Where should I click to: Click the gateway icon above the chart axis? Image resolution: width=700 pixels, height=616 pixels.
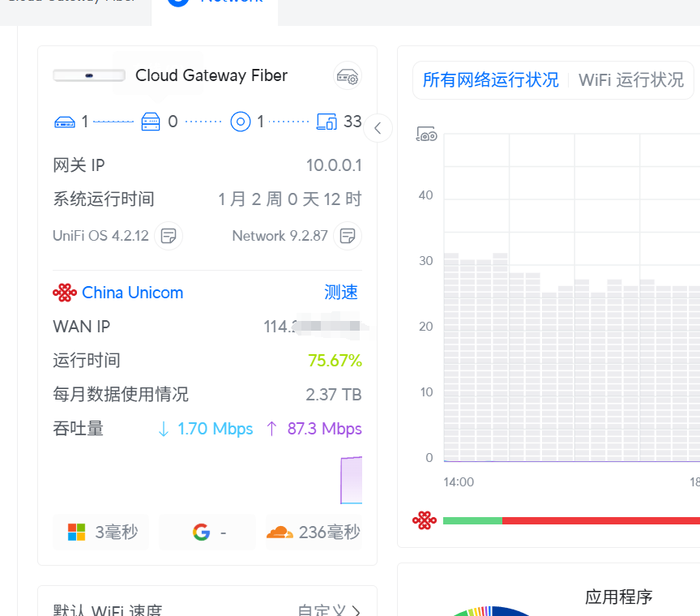[x=426, y=134]
